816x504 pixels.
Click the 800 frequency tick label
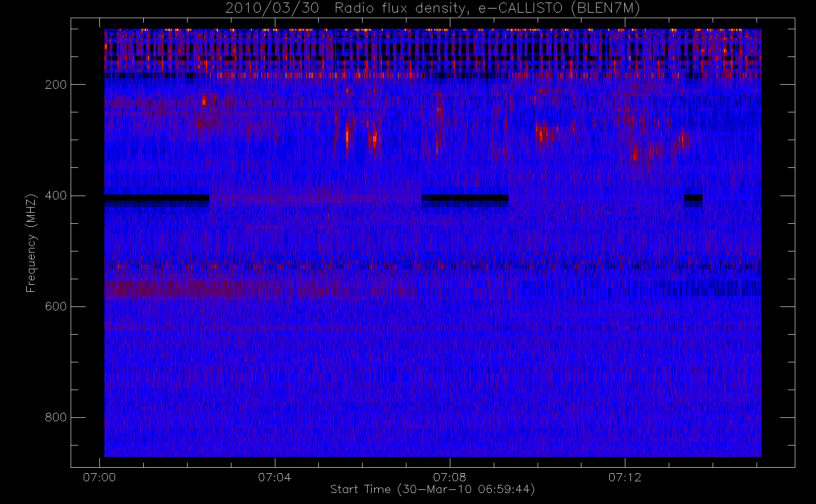56,417
